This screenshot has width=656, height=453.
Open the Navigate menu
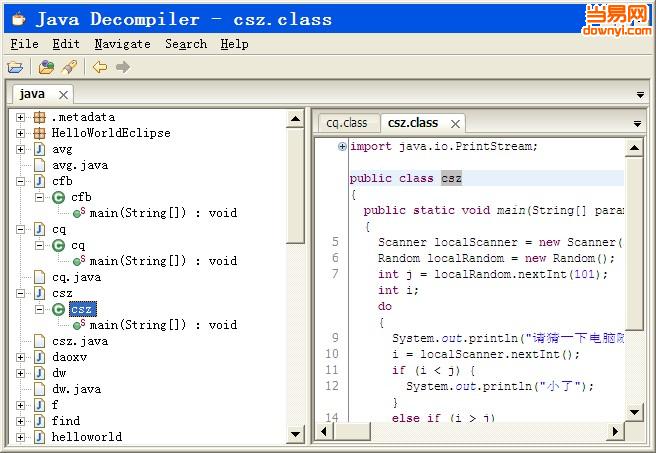coord(123,44)
